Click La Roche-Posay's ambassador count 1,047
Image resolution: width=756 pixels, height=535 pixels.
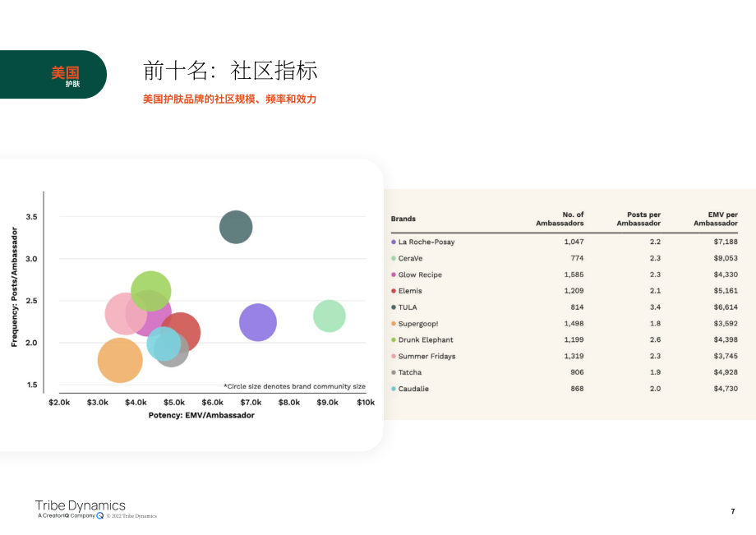[574, 242]
